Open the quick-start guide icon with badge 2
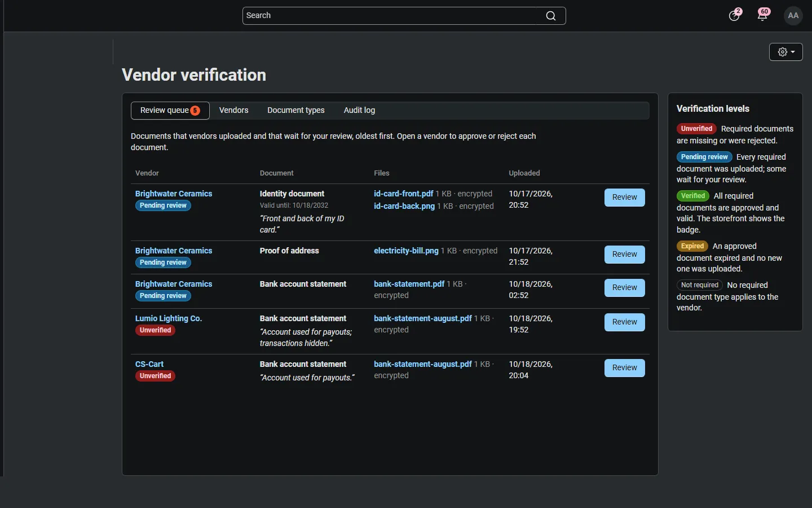 (x=734, y=16)
